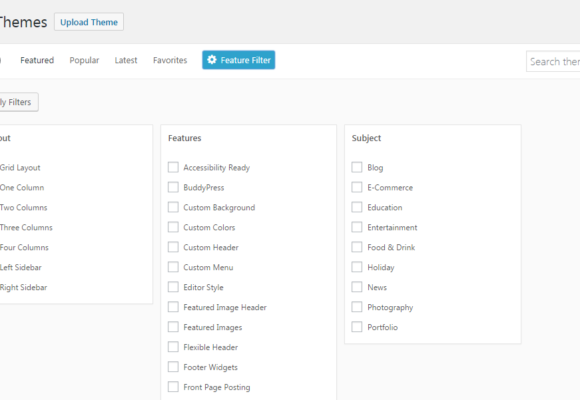Viewport: 580px width, 400px height.
Task: Select the Custom Colors checkbox
Action: 173,227
